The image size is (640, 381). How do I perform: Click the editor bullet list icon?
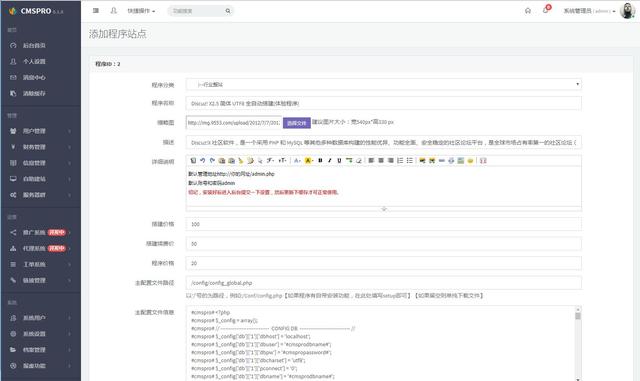(410, 160)
